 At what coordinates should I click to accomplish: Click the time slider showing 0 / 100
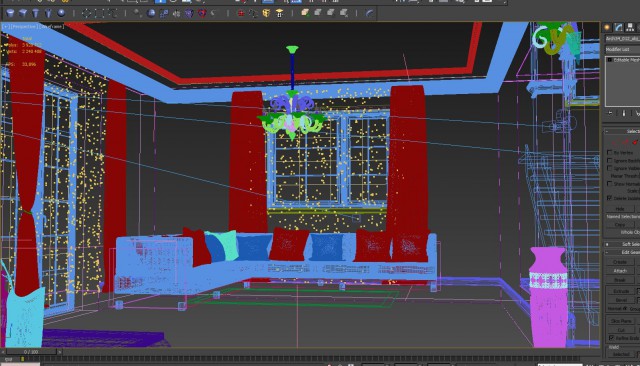(x=31, y=351)
